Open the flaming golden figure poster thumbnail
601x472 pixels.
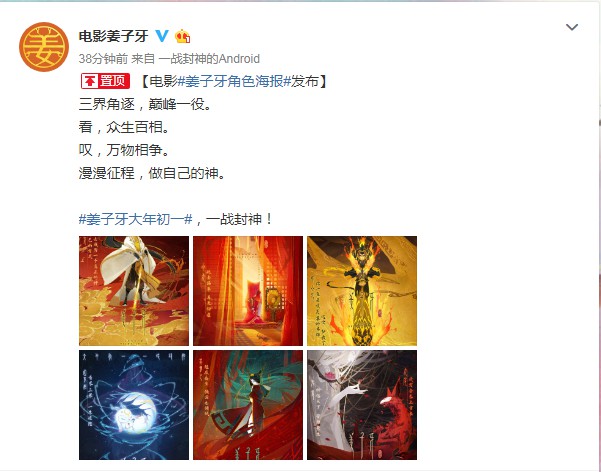[362, 291]
